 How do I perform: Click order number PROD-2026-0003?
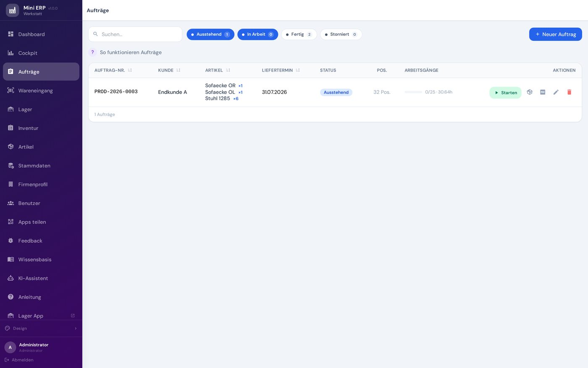click(116, 92)
